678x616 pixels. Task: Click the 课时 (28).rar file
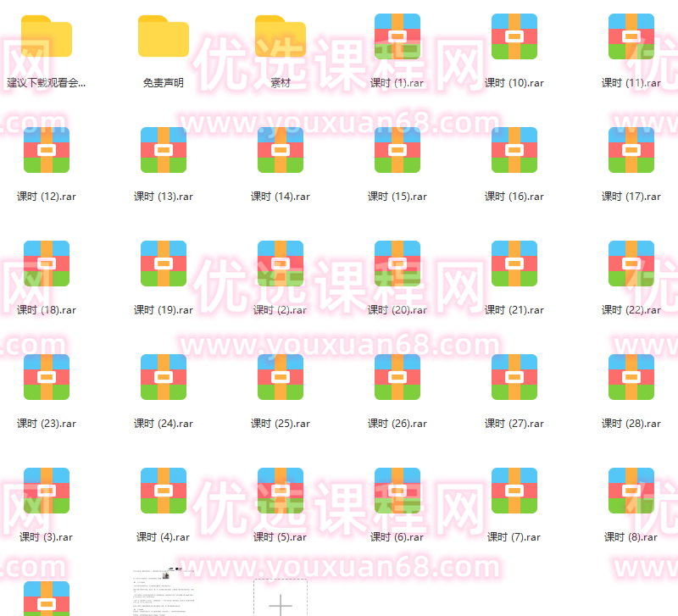click(x=631, y=378)
